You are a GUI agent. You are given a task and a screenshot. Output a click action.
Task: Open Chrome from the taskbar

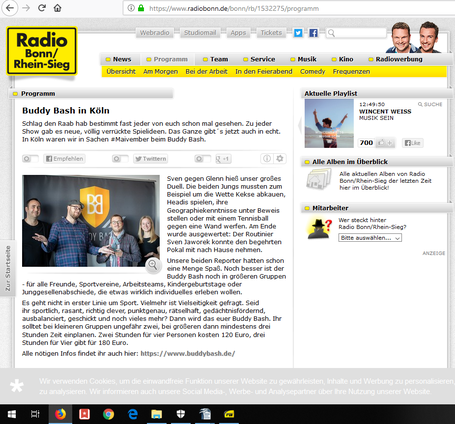(108, 414)
